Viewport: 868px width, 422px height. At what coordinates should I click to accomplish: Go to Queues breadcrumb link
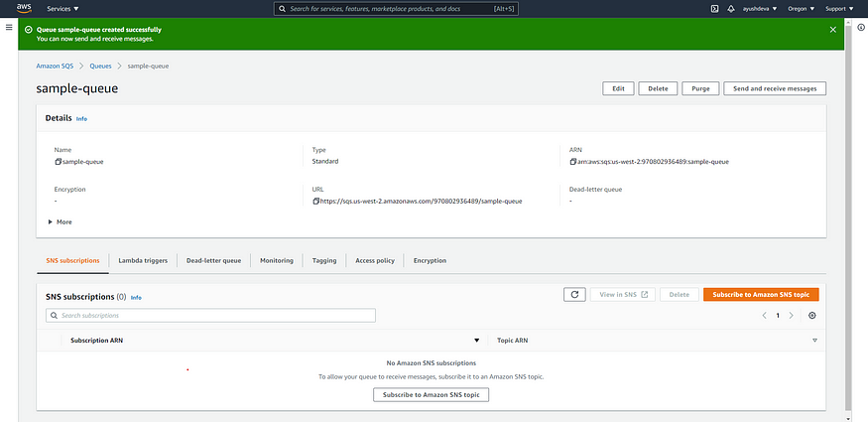tap(101, 66)
